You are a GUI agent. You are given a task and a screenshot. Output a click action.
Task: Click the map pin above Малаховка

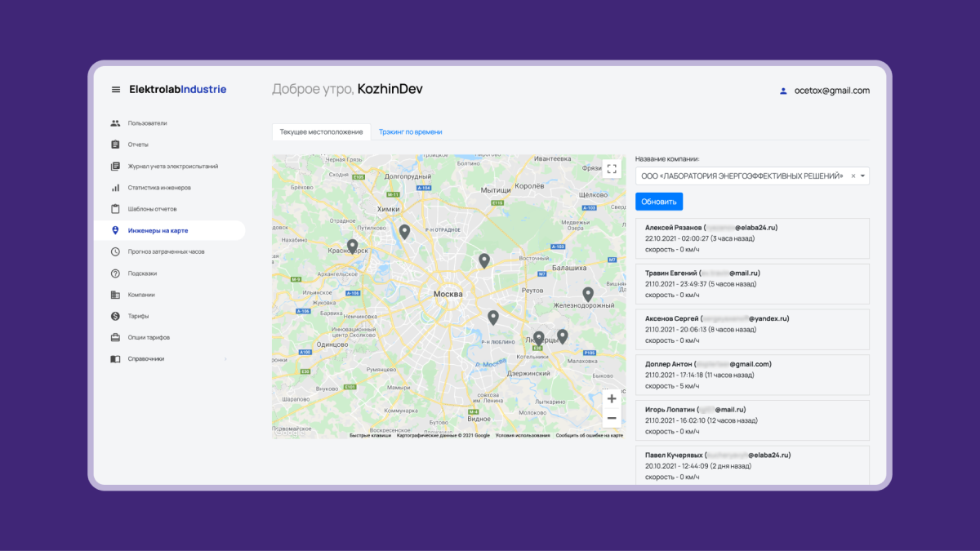(x=562, y=336)
